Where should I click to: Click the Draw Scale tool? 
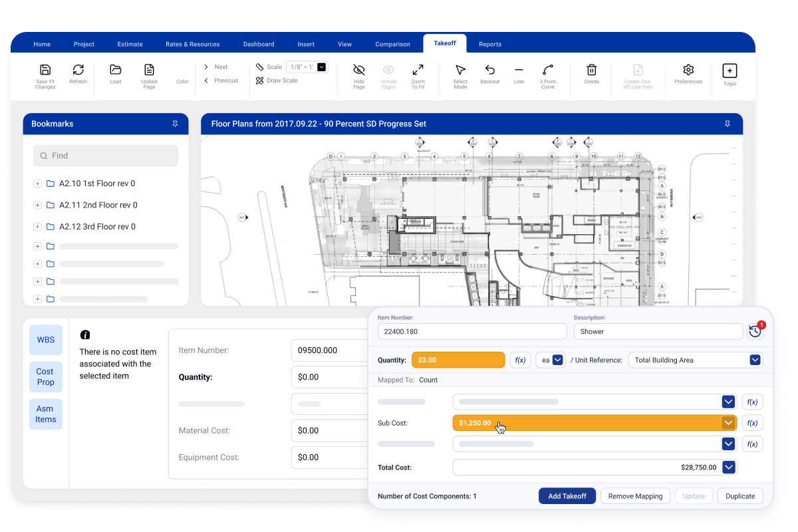(277, 80)
